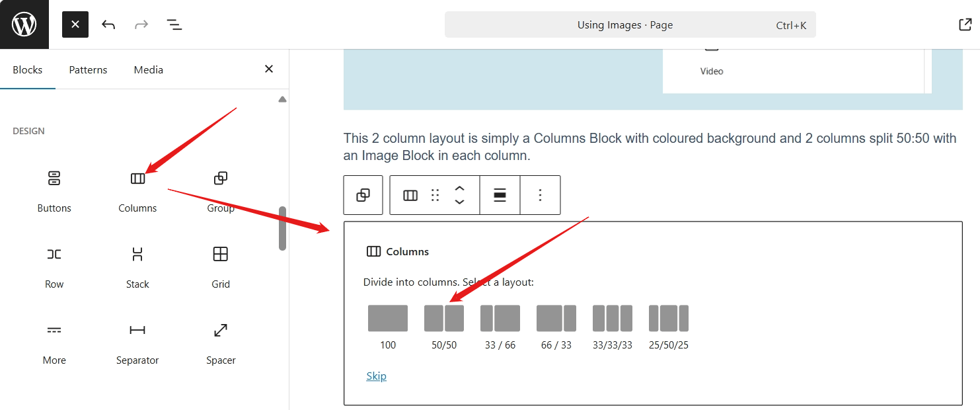Open the WordPress logo site menu
This screenshot has height=410, width=980.
click(x=24, y=24)
